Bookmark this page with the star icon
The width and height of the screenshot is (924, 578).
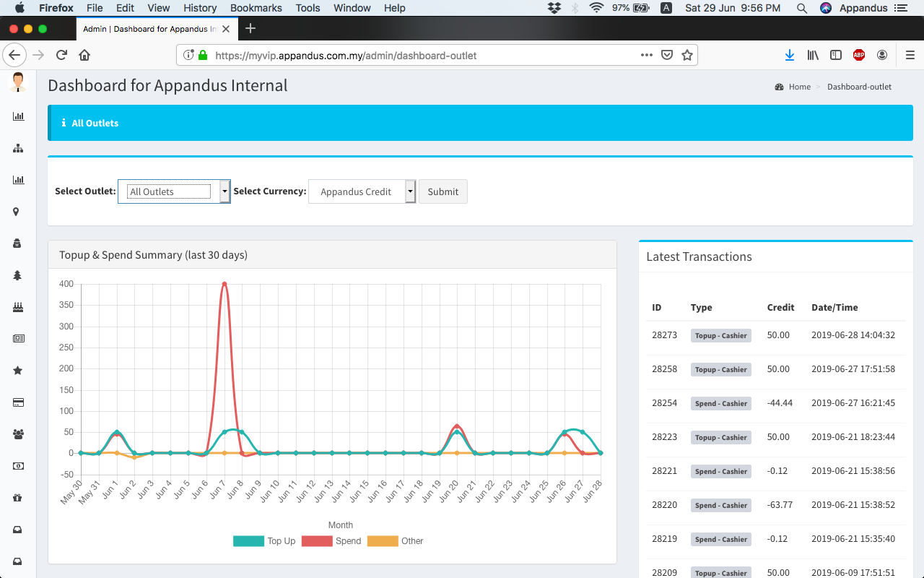click(687, 55)
